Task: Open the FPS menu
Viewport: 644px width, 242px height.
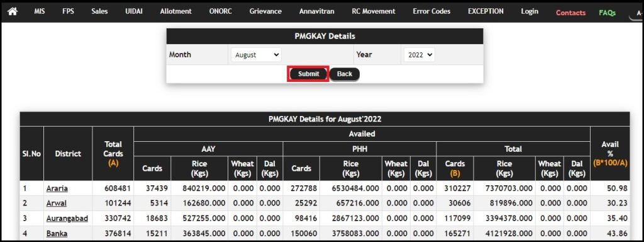Action: 68,11
